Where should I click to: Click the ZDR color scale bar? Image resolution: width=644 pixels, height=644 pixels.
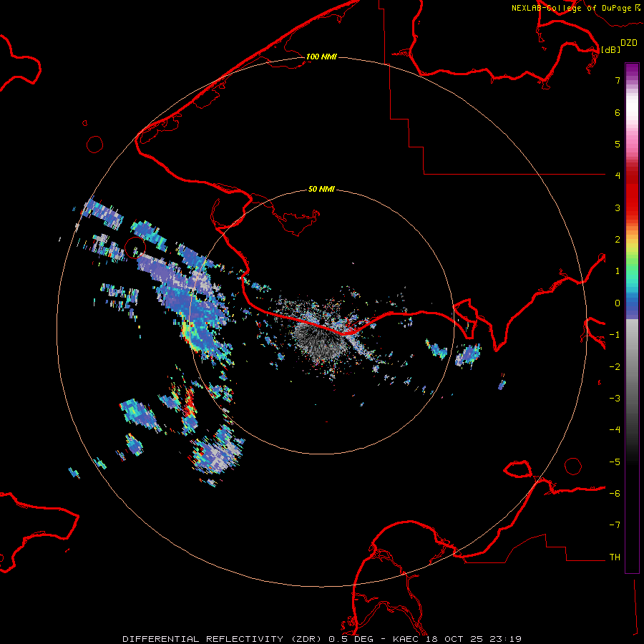point(632,318)
